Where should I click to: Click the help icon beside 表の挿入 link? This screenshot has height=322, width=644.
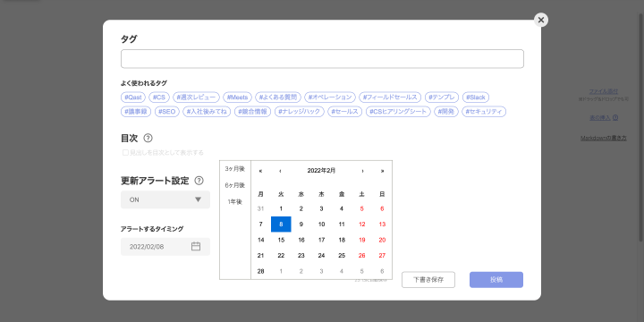[615, 117]
